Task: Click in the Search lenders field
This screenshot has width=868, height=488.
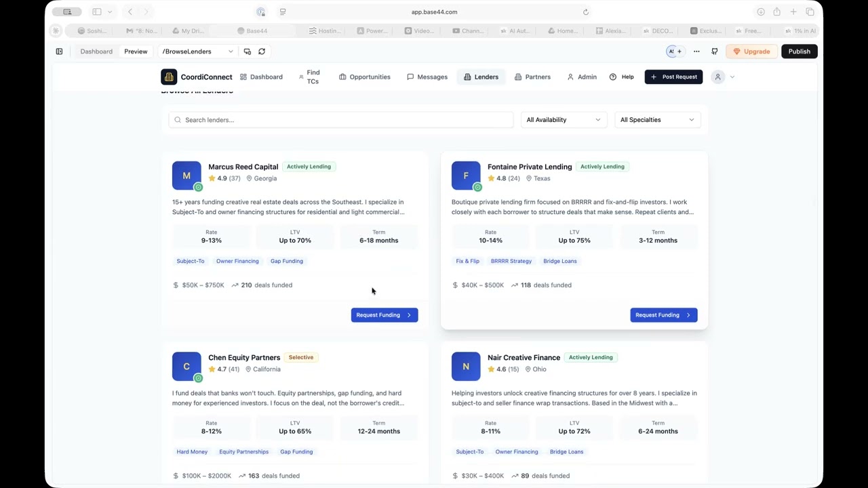Action: 341,120
